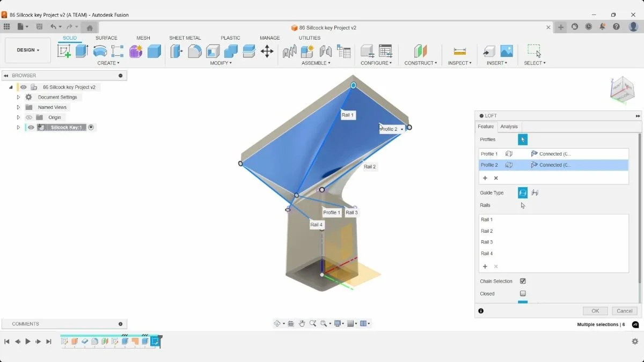The height and width of the screenshot is (362, 644).
Task: Remove selected profile with the X button
Action: tap(496, 178)
